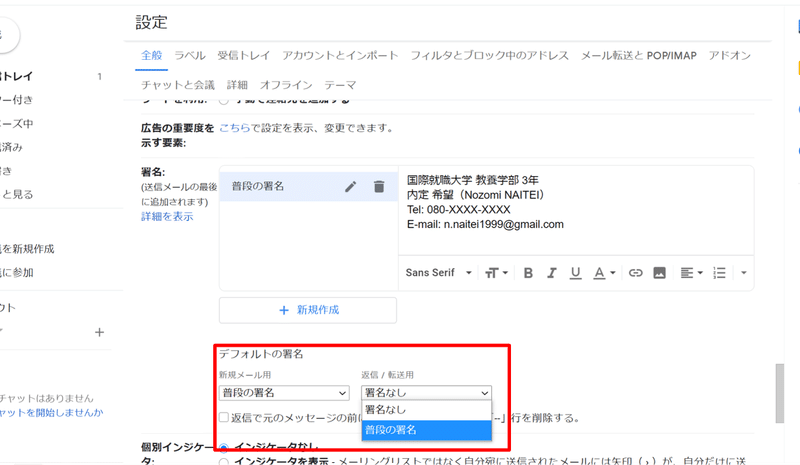The image size is (800, 465).
Task: Toggle bold formatting in signature editor
Action: [528, 273]
